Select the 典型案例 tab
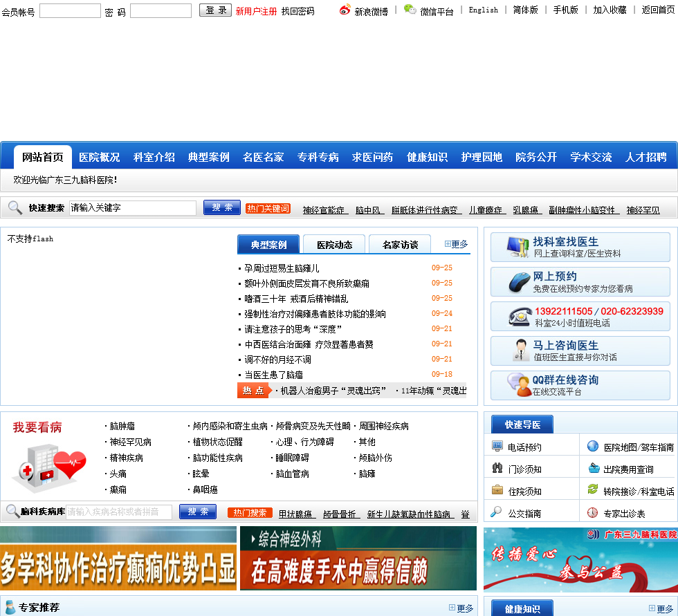The height and width of the screenshot is (616, 678). click(268, 245)
